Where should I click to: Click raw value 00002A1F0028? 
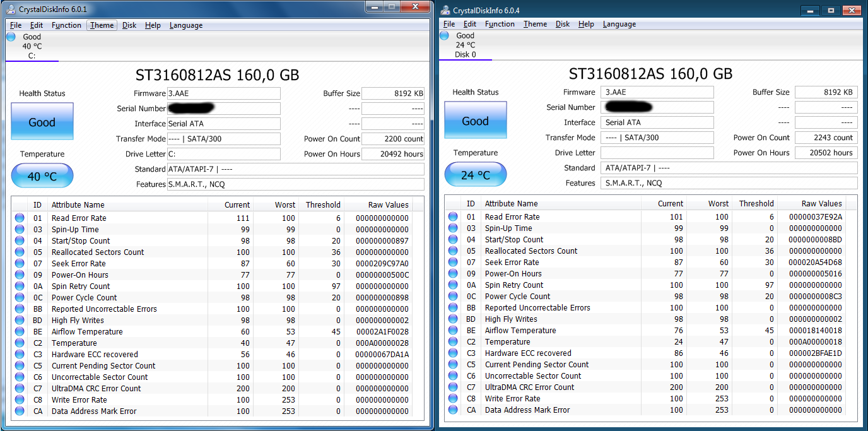point(382,331)
